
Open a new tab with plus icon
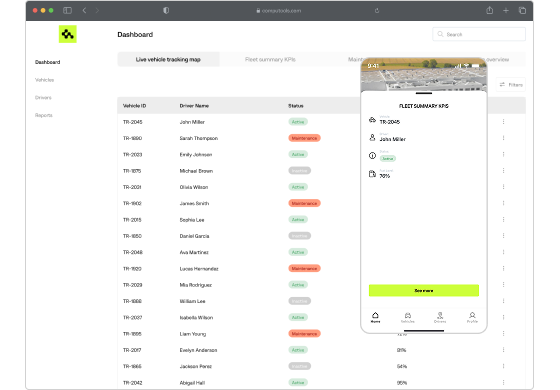pyautogui.click(x=506, y=11)
